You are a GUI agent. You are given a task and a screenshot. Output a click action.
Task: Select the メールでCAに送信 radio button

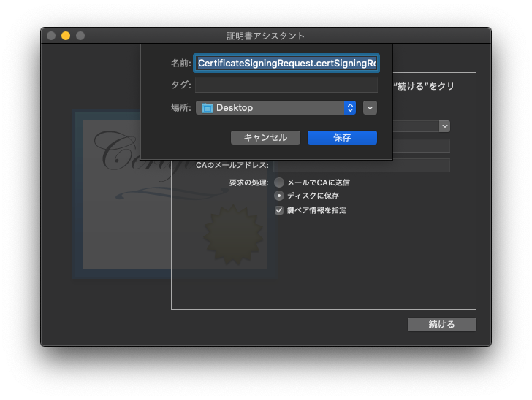click(x=279, y=182)
